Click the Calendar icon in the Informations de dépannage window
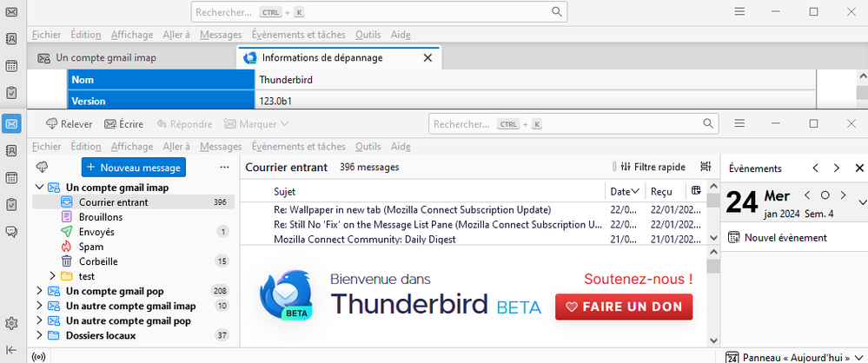 pyautogui.click(x=11, y=66)
